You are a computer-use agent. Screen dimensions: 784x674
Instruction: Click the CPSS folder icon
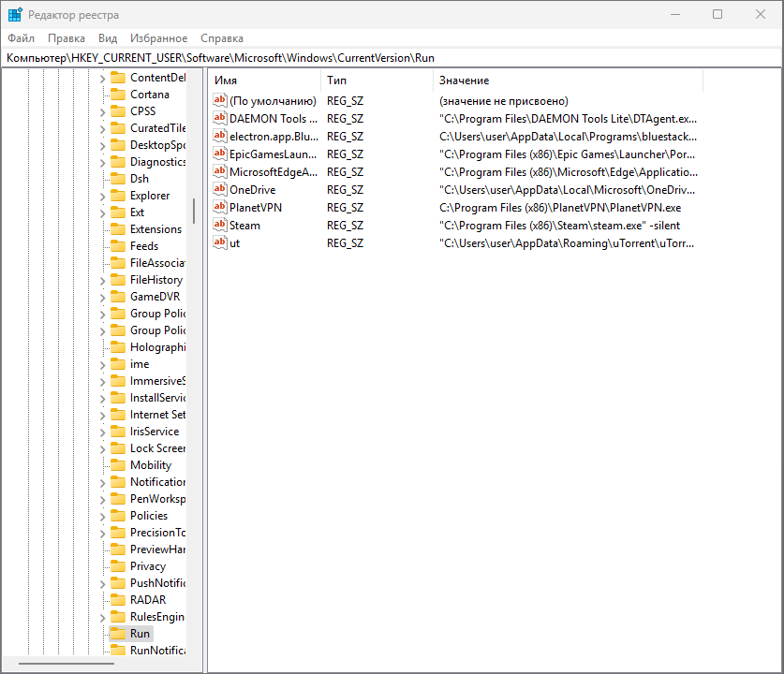pyautogui.click(x=118, y=110)
